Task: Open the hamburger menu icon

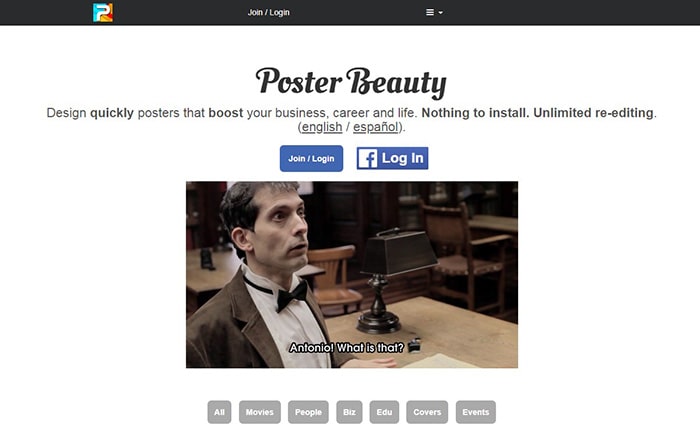Action: pyautogui.click(x=429, y=13)
